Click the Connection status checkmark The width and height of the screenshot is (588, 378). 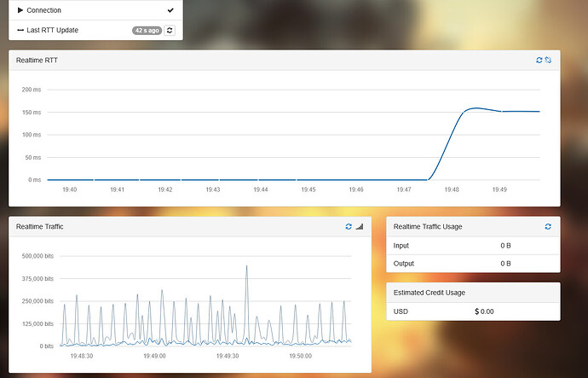(x=170, y=10)
